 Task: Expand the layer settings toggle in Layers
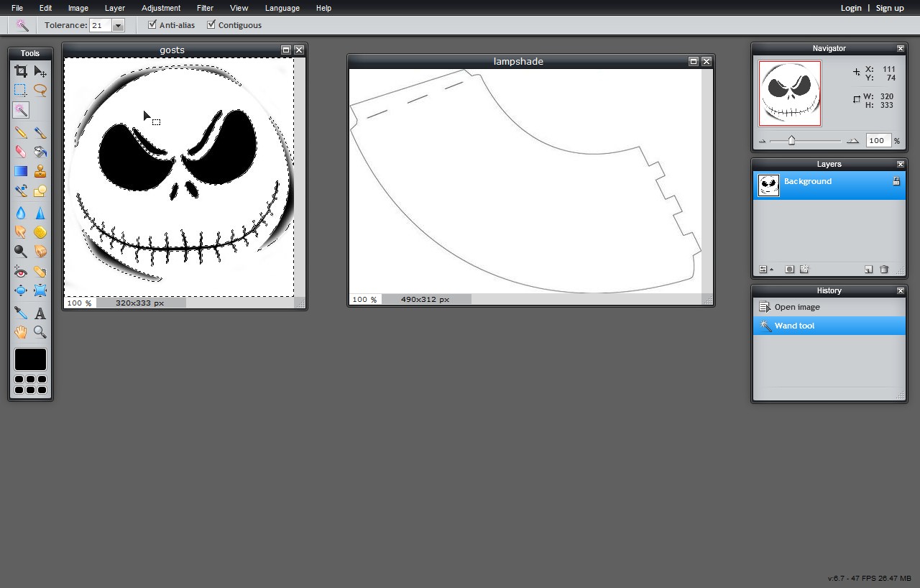click(x=766, y=270)
